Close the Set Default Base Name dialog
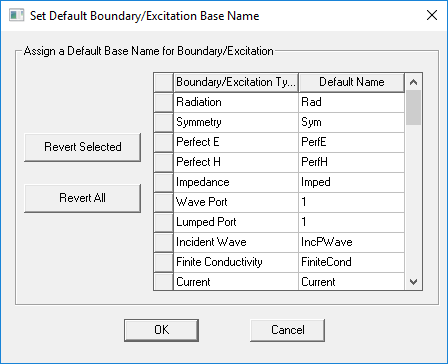This screenshot has height=364, width=448. pos(432,15)
